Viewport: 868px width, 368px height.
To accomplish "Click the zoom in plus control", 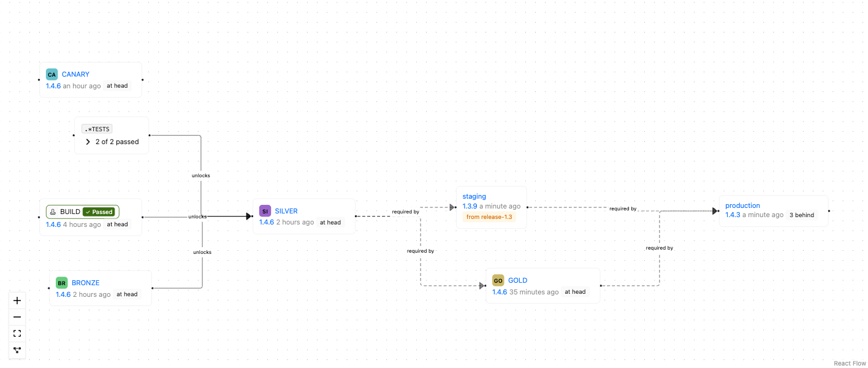I will tap(17, 301).
